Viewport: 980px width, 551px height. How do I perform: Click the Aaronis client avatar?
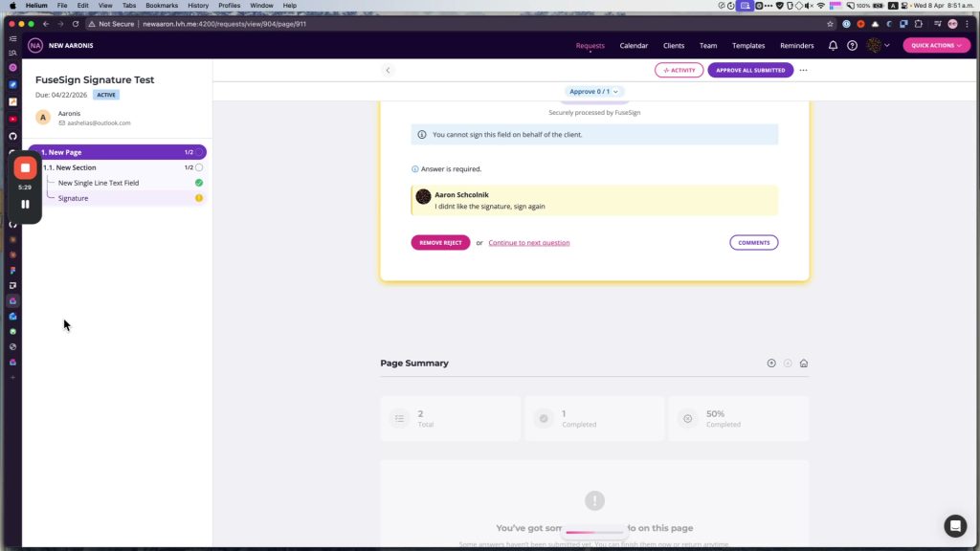point(43,117)
